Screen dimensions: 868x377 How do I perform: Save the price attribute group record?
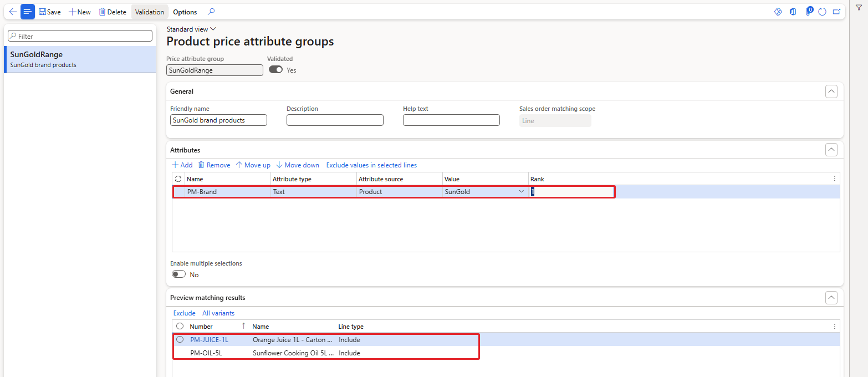[50, 12]
